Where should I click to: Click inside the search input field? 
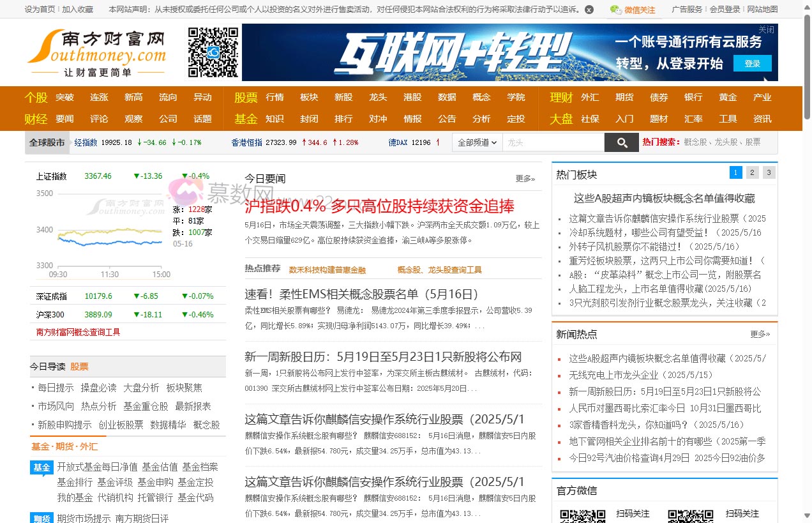(554, 142)
